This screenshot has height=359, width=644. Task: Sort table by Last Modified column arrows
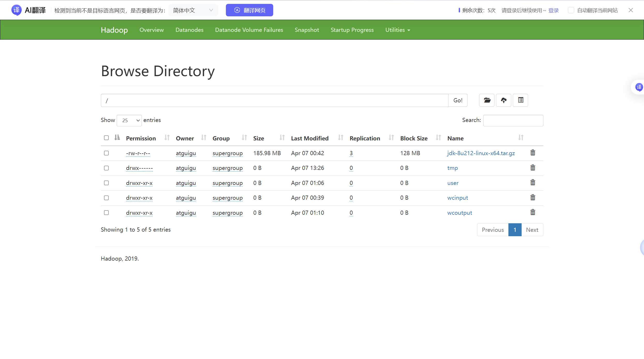click(340, 138)
